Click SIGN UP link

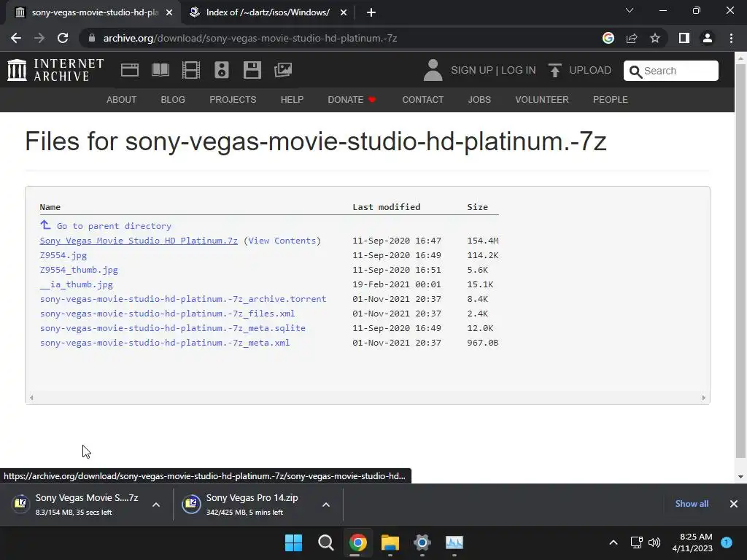[472, 70]
